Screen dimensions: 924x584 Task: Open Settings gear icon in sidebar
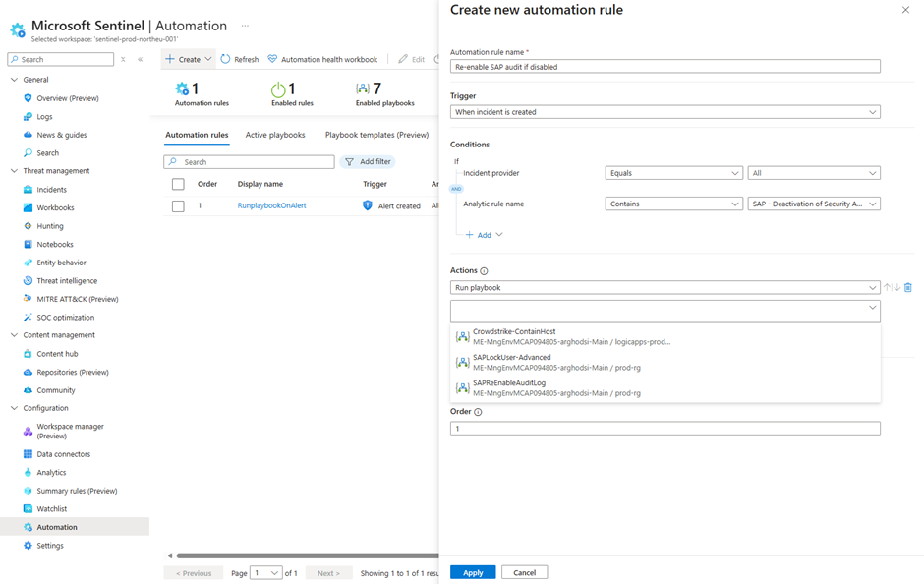[28, 546]
